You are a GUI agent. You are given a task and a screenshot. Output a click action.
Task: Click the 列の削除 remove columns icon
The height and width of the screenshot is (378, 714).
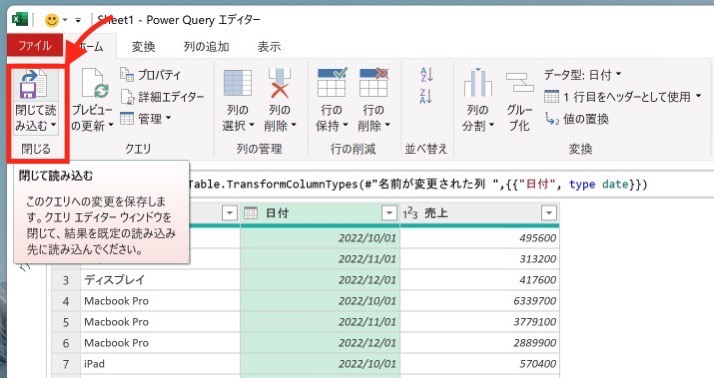[280, 84]
